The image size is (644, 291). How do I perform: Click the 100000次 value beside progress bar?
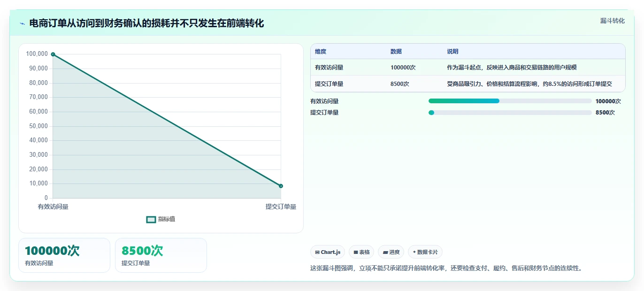608,101
